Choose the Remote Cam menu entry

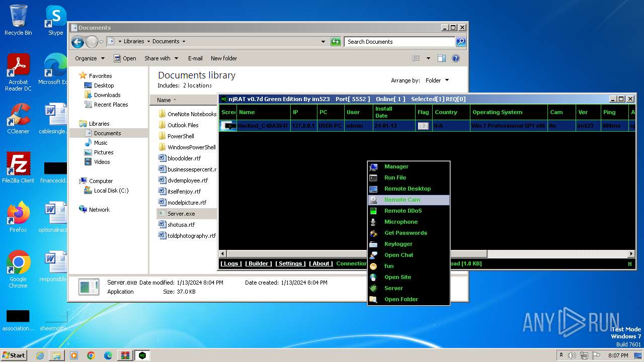point(409,200)
